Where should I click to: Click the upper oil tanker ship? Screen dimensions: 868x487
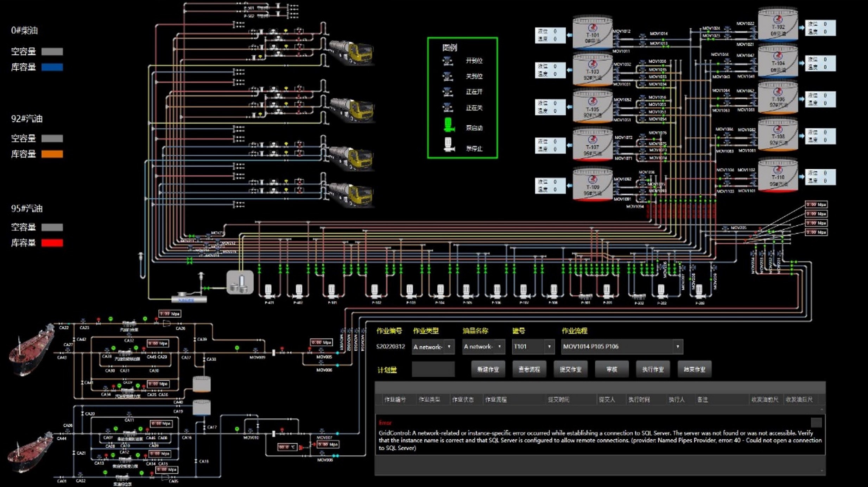tap(31, 349)
